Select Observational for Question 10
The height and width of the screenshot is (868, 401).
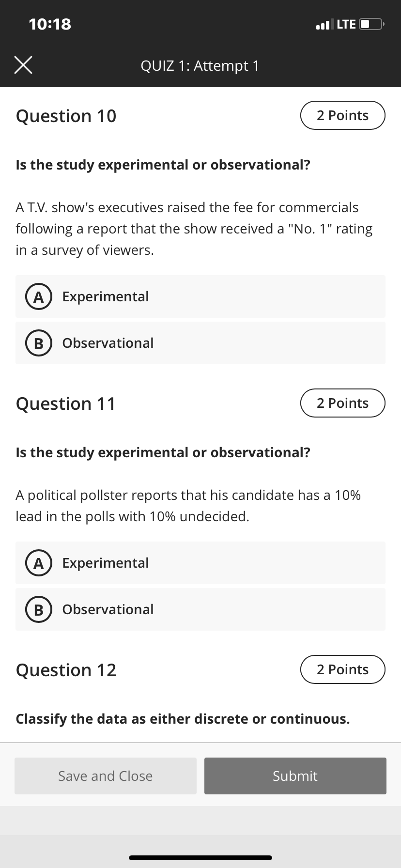coord(200,343)
